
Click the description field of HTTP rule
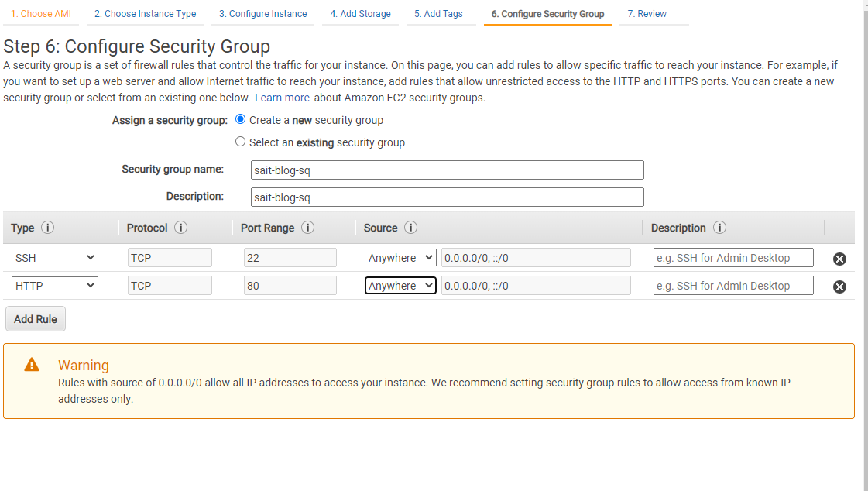click(x=733, y=286)
